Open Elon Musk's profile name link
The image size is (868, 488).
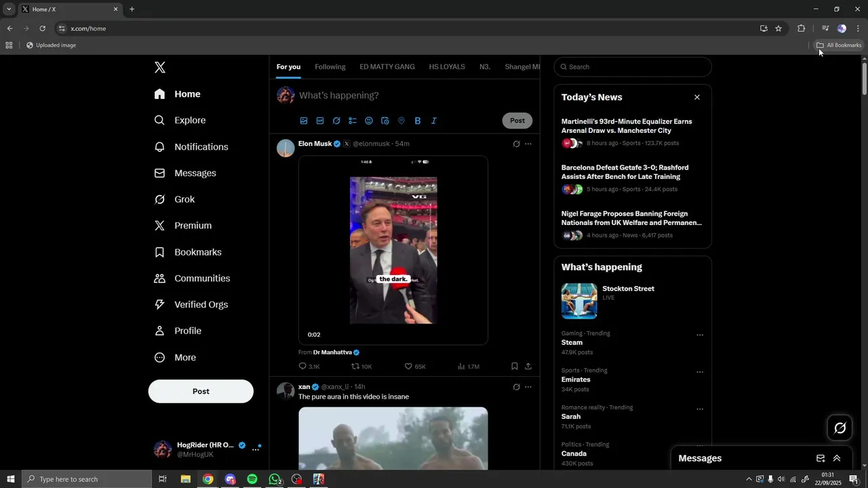(315, 144)
